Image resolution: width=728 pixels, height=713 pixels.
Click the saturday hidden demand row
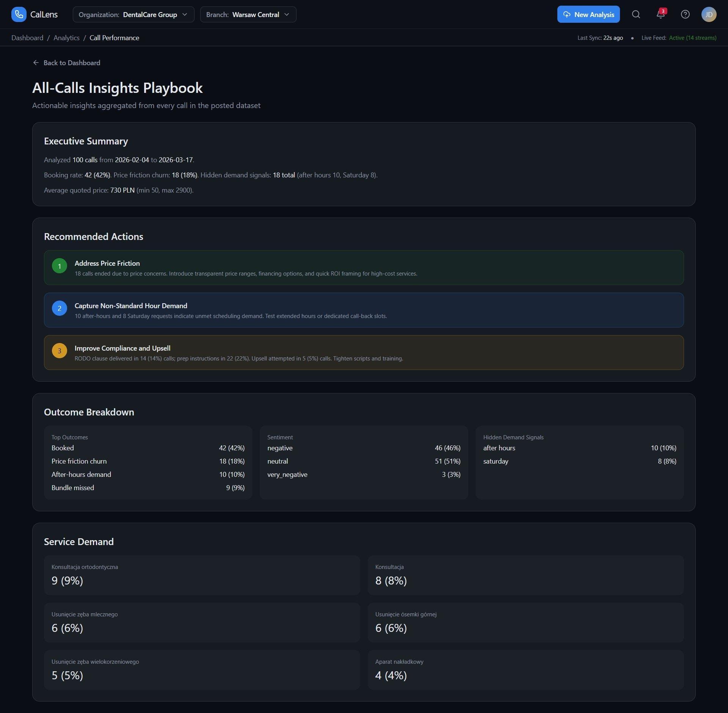(x=580, y=461)
